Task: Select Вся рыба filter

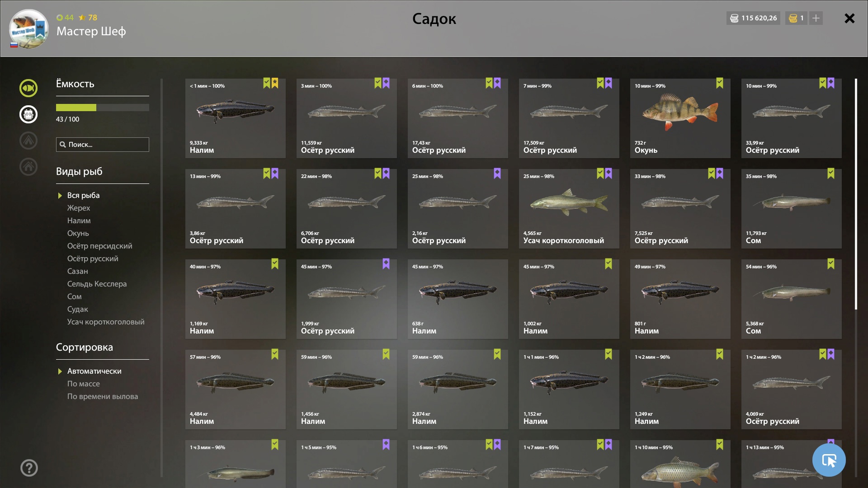Action: [83, 195]
